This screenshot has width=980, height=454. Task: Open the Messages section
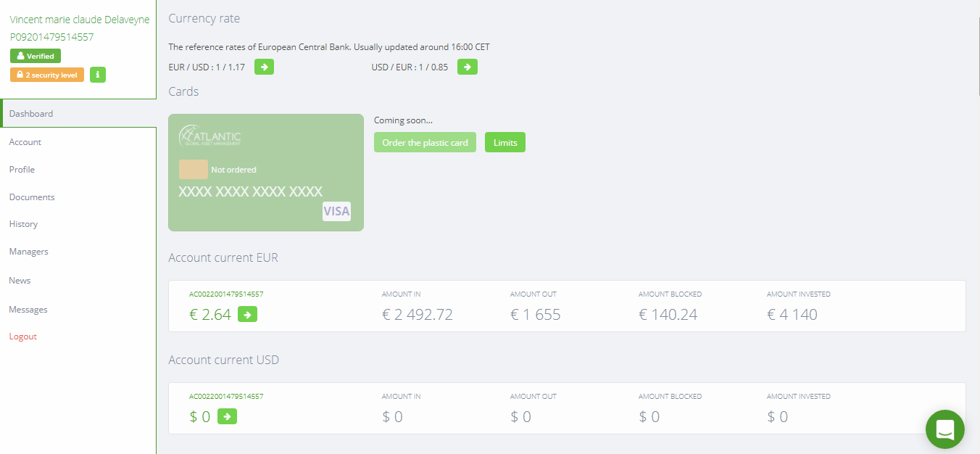pyautogui.click(x=28, y=310)
